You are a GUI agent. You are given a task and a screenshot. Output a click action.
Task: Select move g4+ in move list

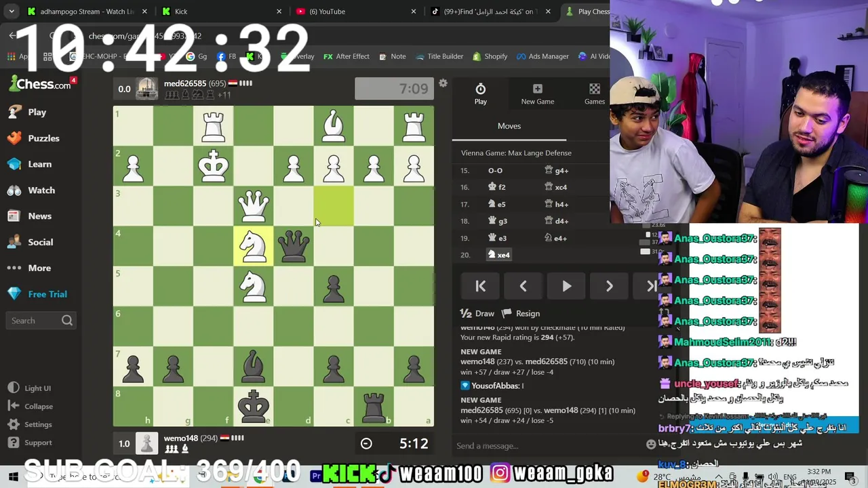coord(556,171)
